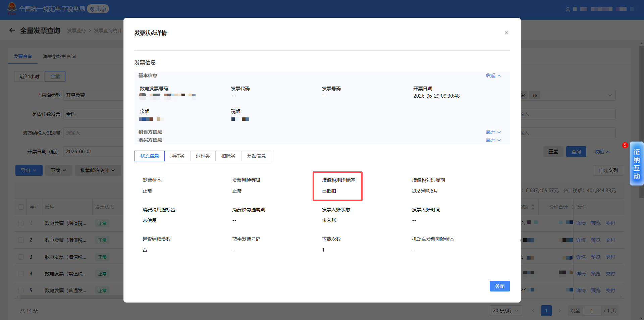Go to page 1 in pagination
Viewport: 644px width, 320px height.
coord(546,311)
